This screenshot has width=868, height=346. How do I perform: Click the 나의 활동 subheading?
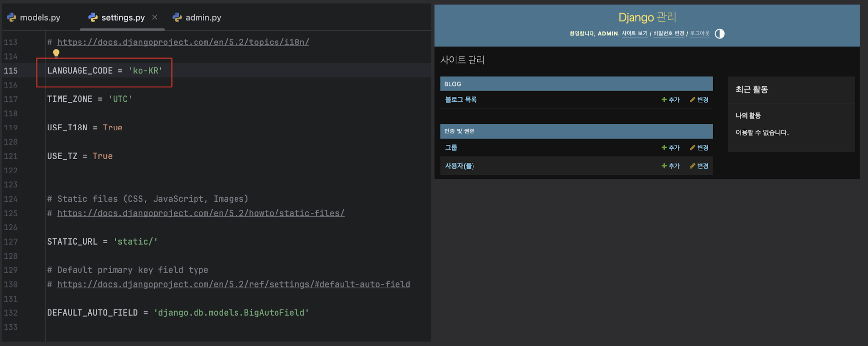(748, 116)
